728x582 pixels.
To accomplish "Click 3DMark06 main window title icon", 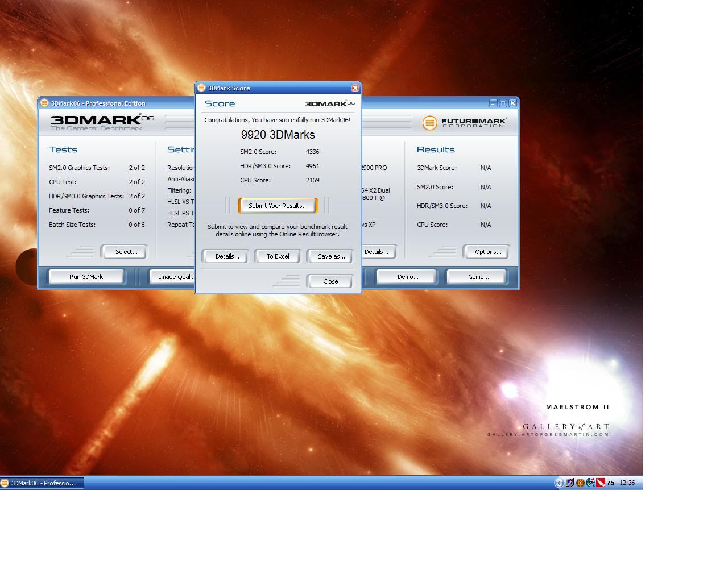I will click(44, 103).
